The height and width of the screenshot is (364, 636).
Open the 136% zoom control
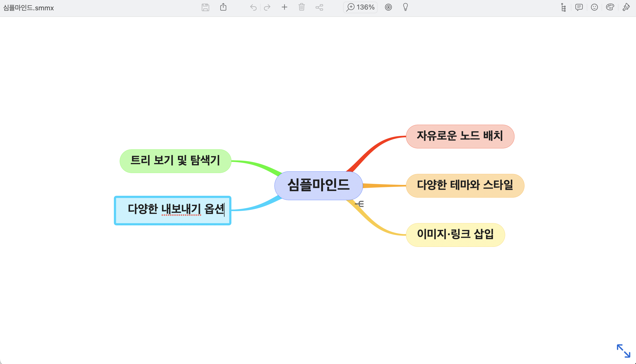click(360, 7)
